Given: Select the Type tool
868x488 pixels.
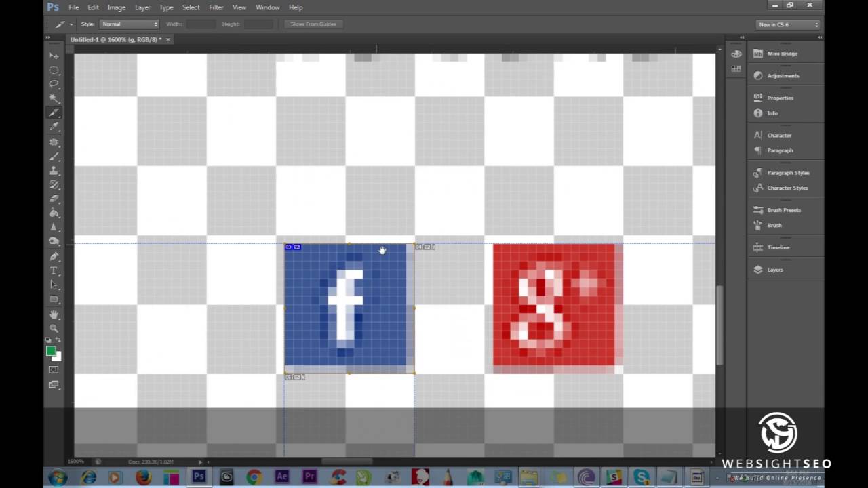Looking at the screenshot, I should [54, 270].
